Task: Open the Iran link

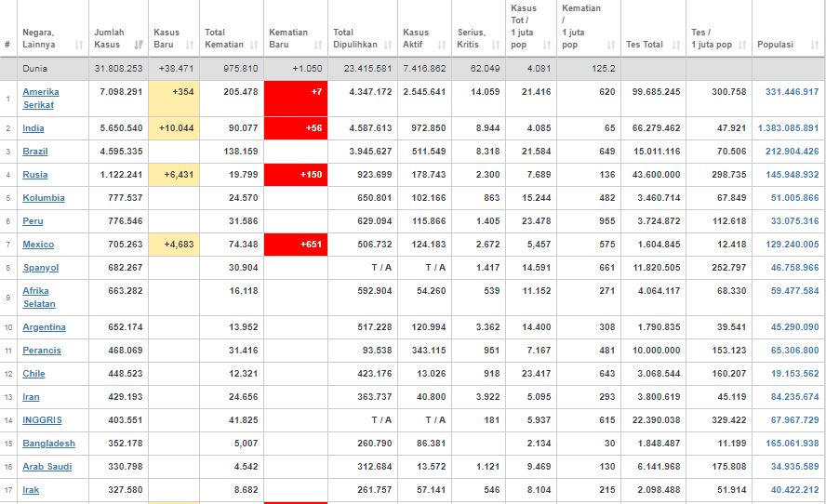Action: [31, 396]
